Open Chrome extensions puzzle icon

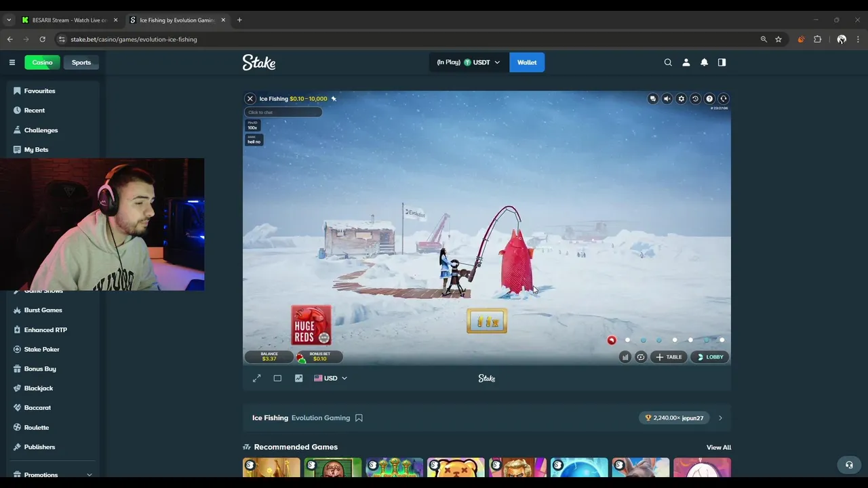click(x=818, y=39)
